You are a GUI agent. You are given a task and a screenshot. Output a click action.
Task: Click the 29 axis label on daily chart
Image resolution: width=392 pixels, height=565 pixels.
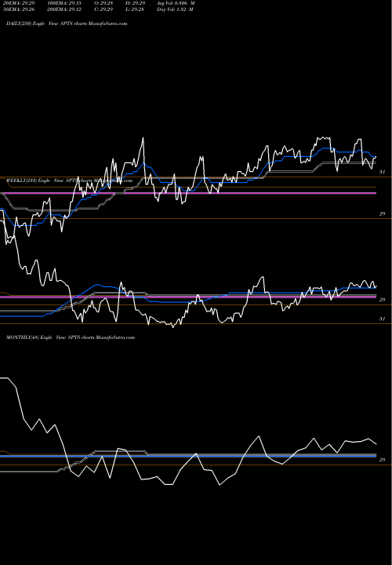tap(383, 213)
